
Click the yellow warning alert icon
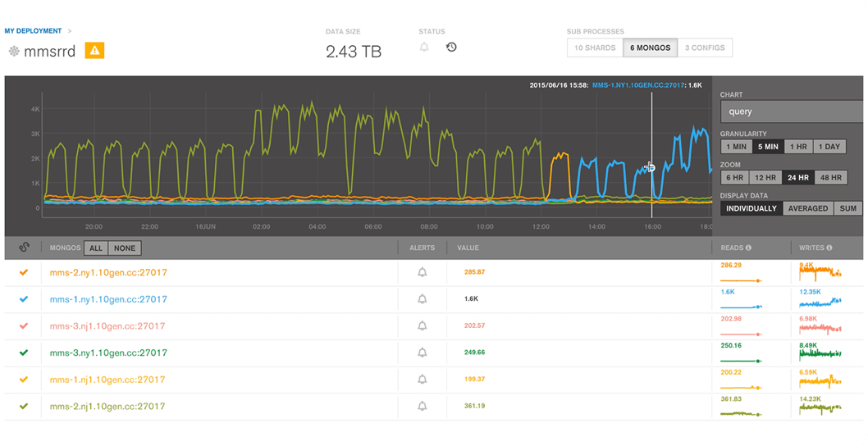(x=94, y=51)
